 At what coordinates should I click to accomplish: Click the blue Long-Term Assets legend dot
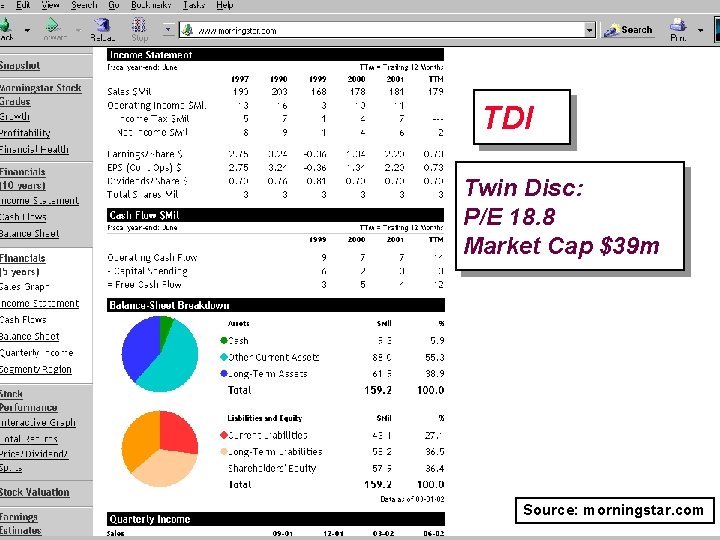[x=224, y=373]
